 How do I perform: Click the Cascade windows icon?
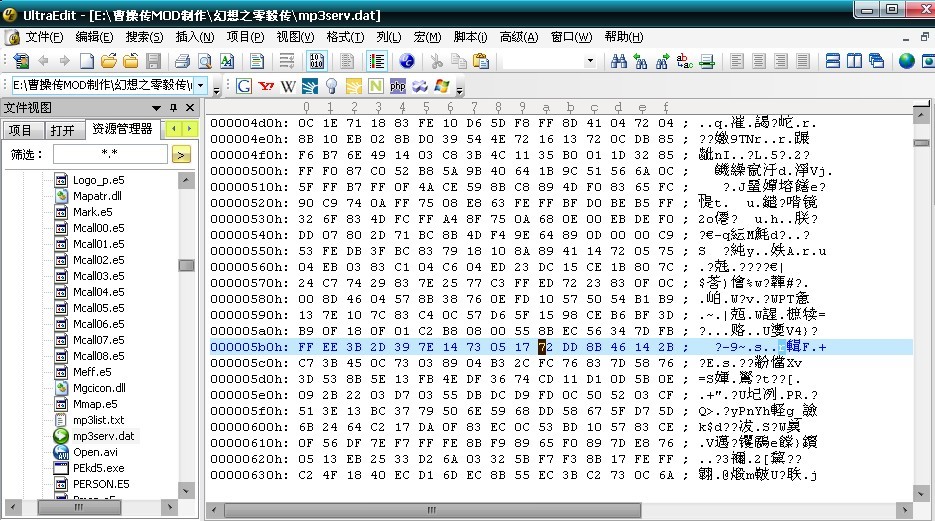[876, 61]
